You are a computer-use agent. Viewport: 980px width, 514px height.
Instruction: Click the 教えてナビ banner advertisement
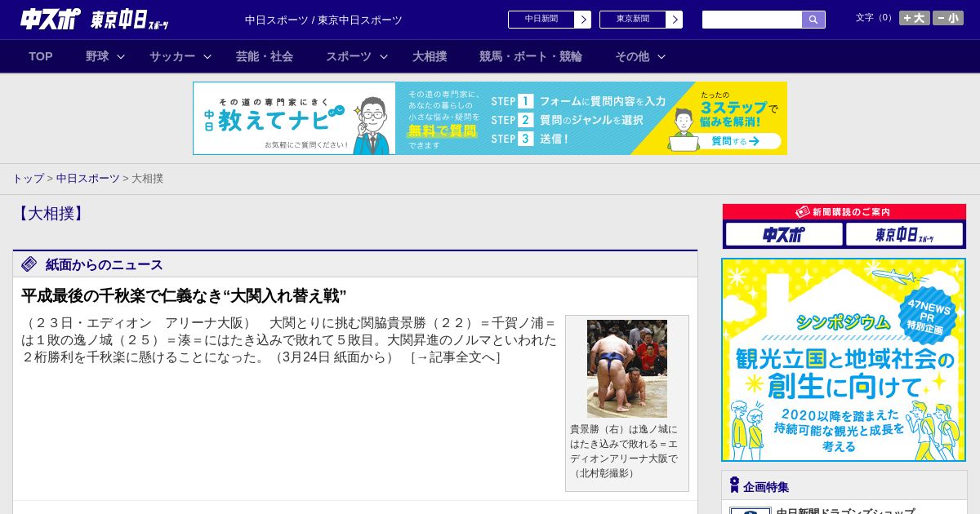coord(490,118)
